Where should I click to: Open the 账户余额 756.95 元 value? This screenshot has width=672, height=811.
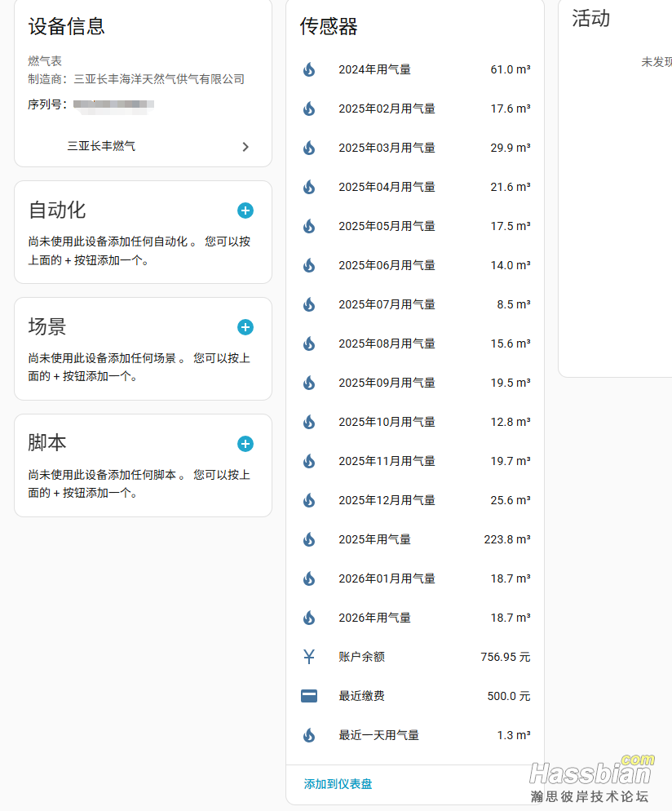click(505, 657)
